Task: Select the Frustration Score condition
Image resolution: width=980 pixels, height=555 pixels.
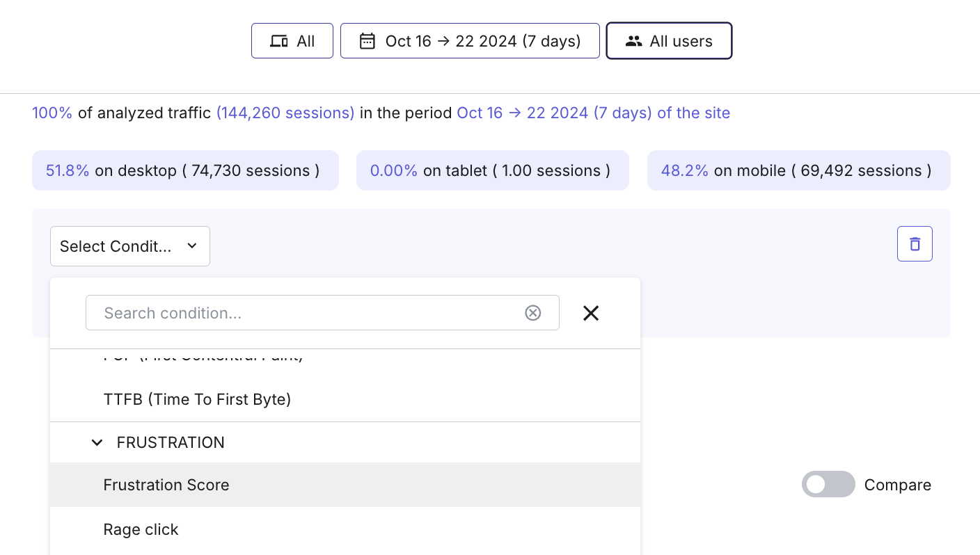Action: tap(345, 485)
